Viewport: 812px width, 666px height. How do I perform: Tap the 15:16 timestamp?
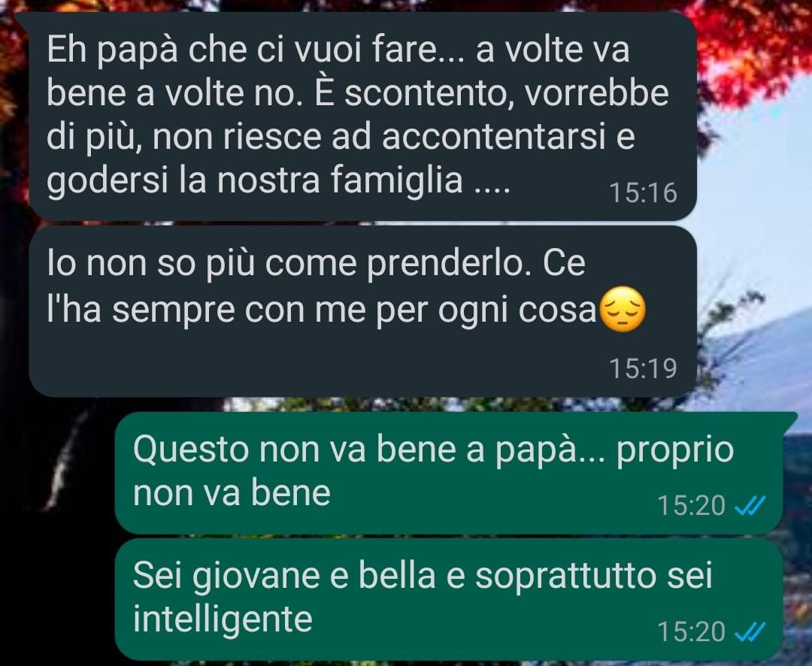pyautogui.click(x=643, y=192)
